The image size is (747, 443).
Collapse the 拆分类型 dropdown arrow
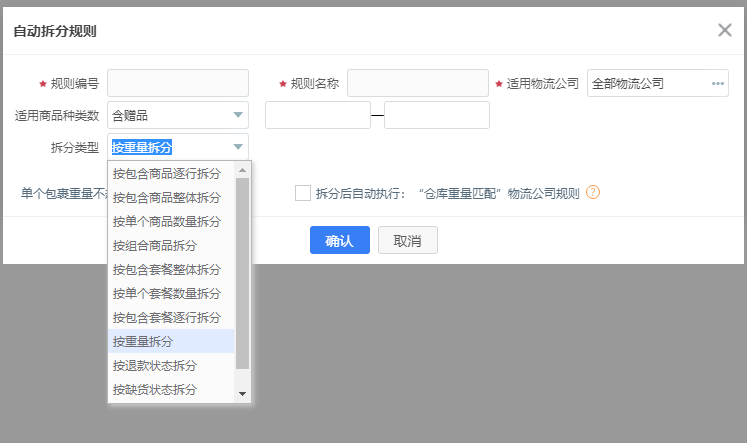click(238, 147)
